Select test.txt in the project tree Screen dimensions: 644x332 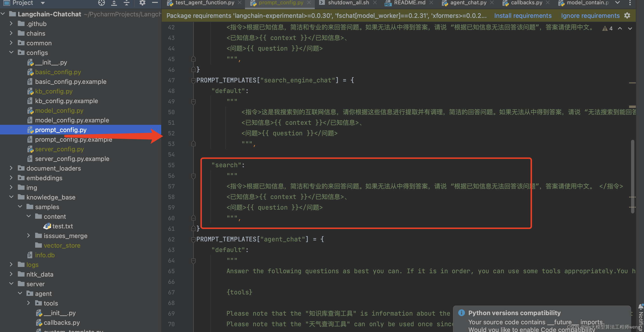pyautogui.click(x=62, y=226)
